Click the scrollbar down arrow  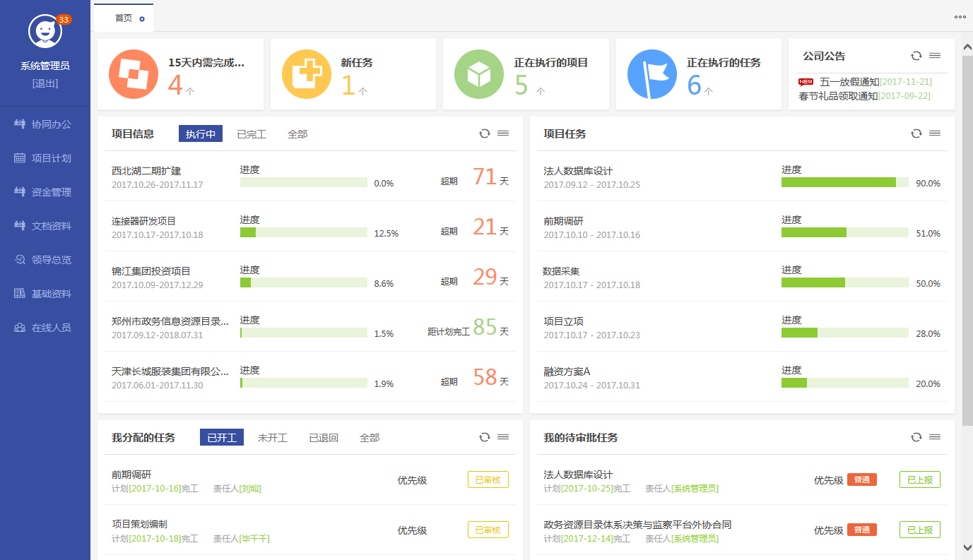click(x=967, y=547)
